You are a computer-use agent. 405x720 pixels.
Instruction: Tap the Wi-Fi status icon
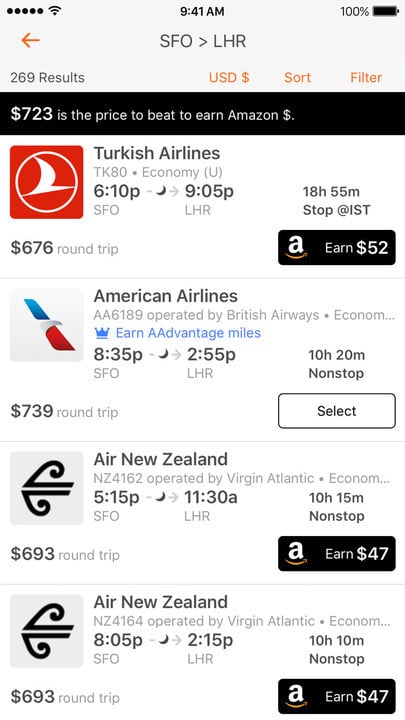pos(55,11)
